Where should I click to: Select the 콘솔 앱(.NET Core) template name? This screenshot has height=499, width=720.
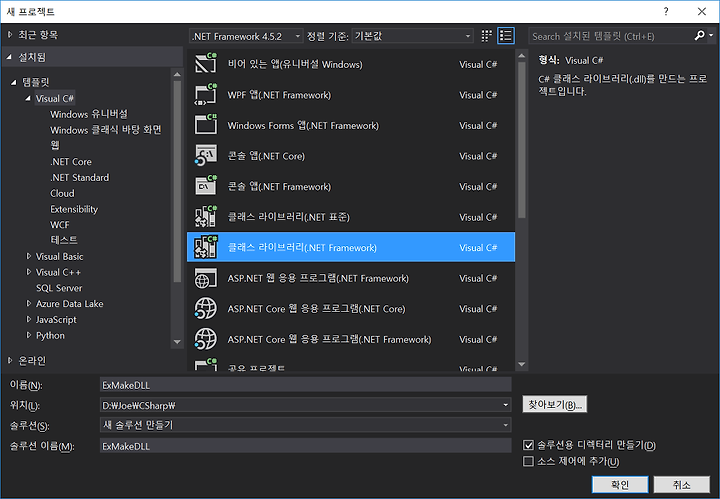point(266,156)
